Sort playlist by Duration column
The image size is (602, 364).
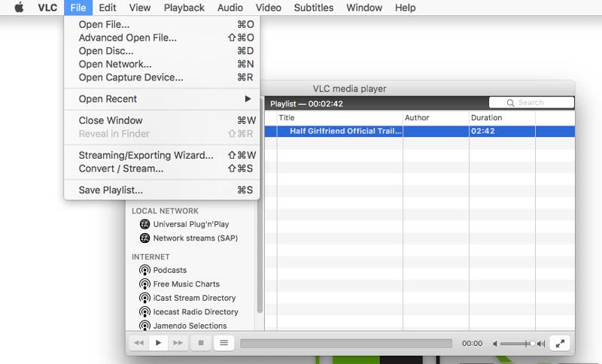[502, 118]
